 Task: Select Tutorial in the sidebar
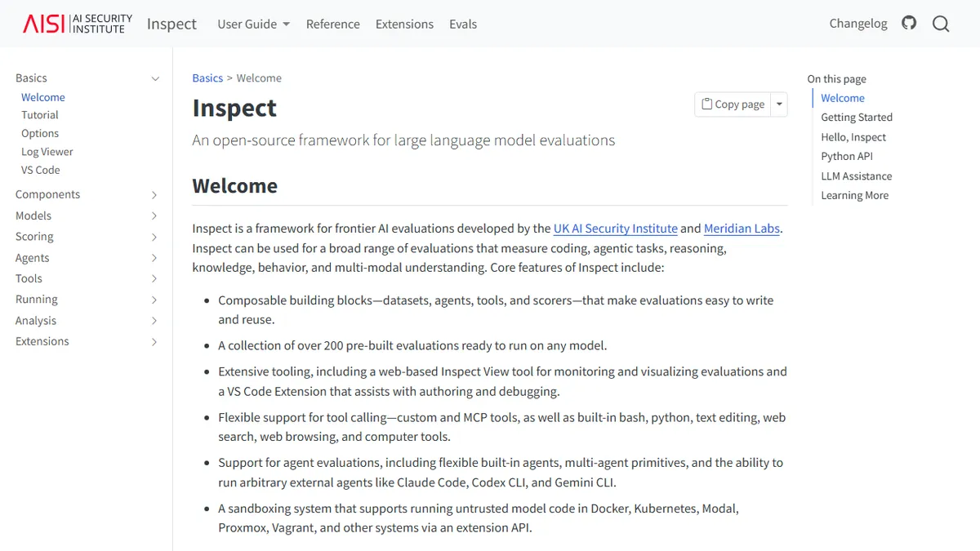(x=40, y=115)
